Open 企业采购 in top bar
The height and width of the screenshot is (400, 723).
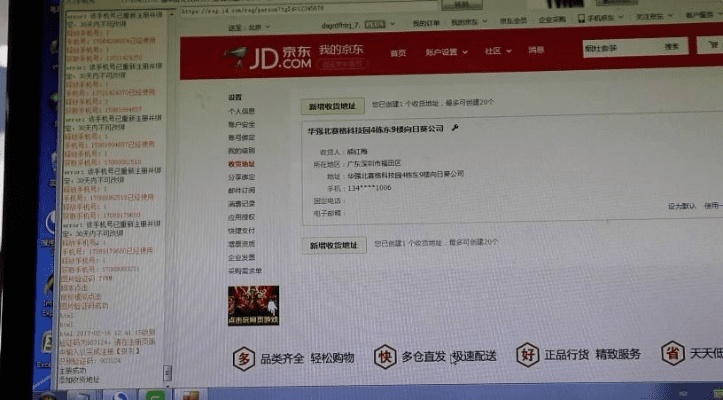[x=552, y=19]
